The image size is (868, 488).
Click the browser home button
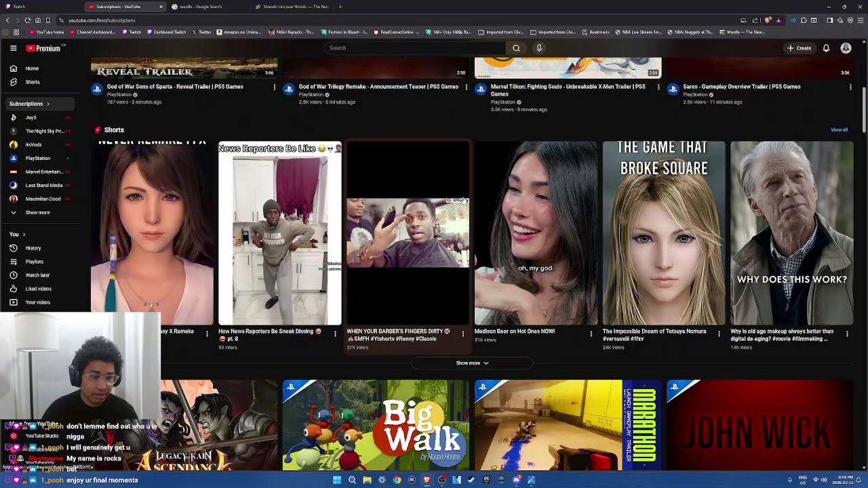coord(38,20)
